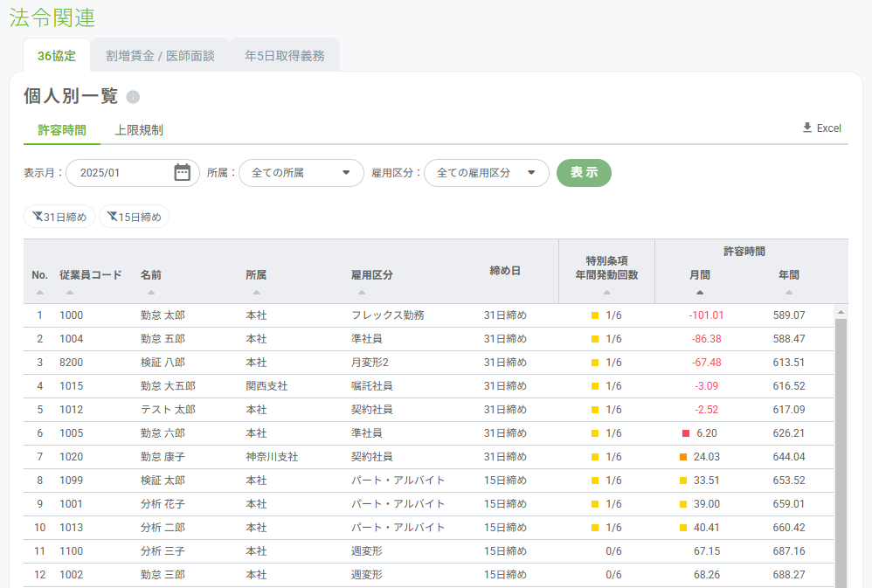
Task: Sort by 雇用区分 column arrow
Action: [x=362, y=293]
